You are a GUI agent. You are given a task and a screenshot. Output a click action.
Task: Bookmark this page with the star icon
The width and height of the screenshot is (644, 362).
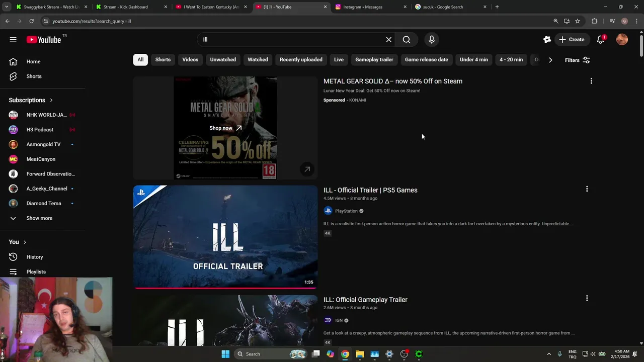tap(578, 21)
